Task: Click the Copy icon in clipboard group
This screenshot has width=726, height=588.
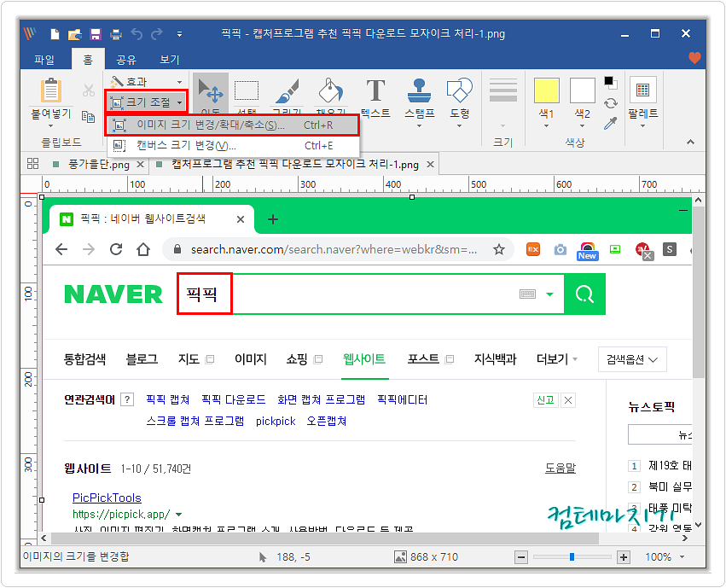Action: pyautogui.click(x=88, y=116)
